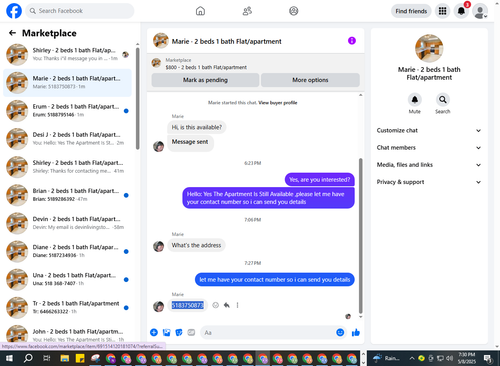Click the Search Facebook field
The width and height of the screenshot is (500, 366).
(x=80, y=11)
